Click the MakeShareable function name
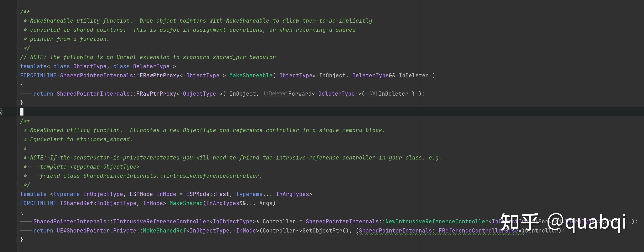 [251, 75]
